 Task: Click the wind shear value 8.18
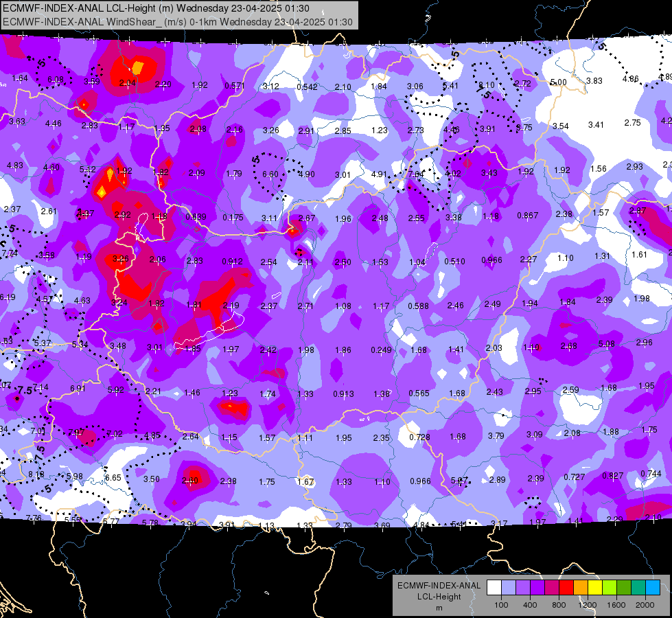click(36, 474)
